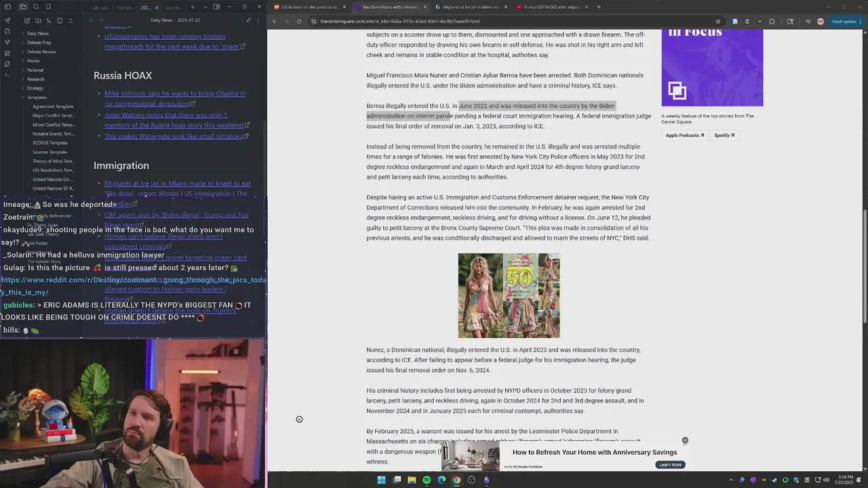This screenshot has height=488, width=868.
Task: Expand the Research folder
Action: (35, 79)
